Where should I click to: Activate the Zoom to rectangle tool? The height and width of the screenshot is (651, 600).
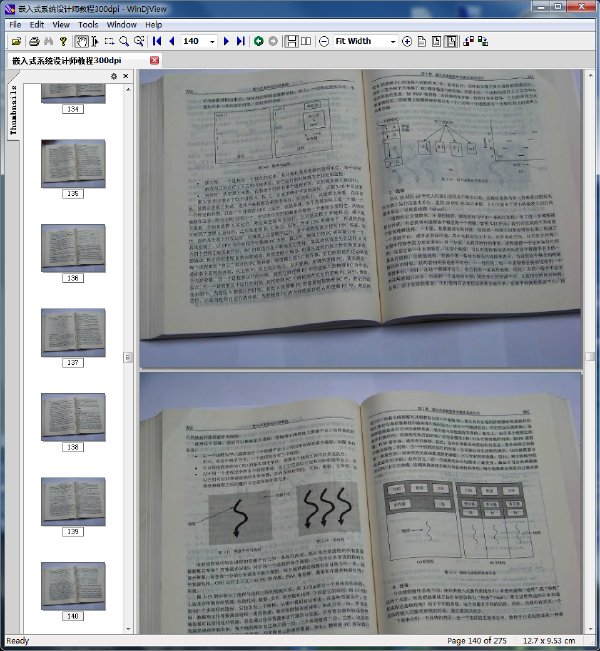[x=139, y=41]
